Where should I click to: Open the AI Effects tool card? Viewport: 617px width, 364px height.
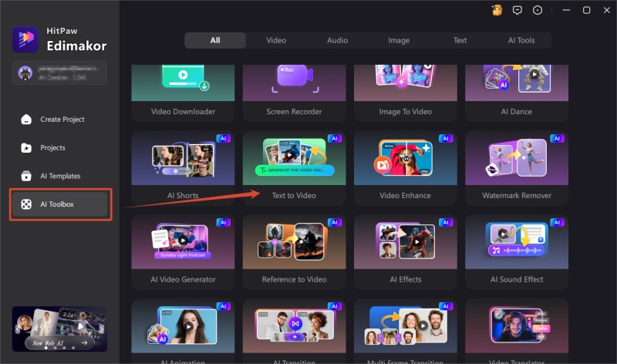click(406, 252)
